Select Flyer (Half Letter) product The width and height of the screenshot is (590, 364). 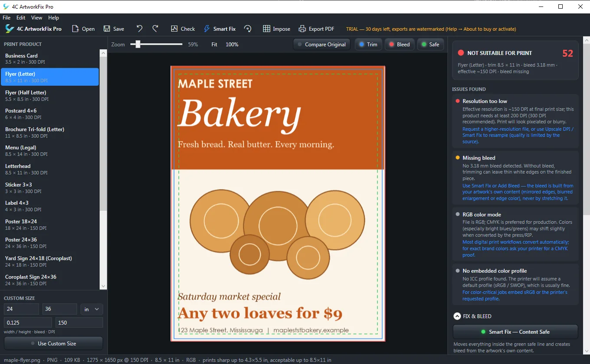49,95
